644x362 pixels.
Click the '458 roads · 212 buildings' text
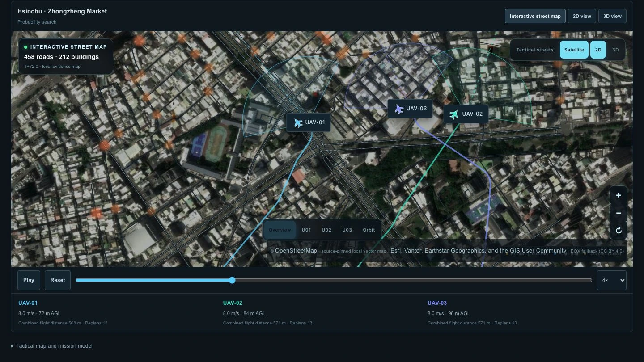(x=62, y=57)
